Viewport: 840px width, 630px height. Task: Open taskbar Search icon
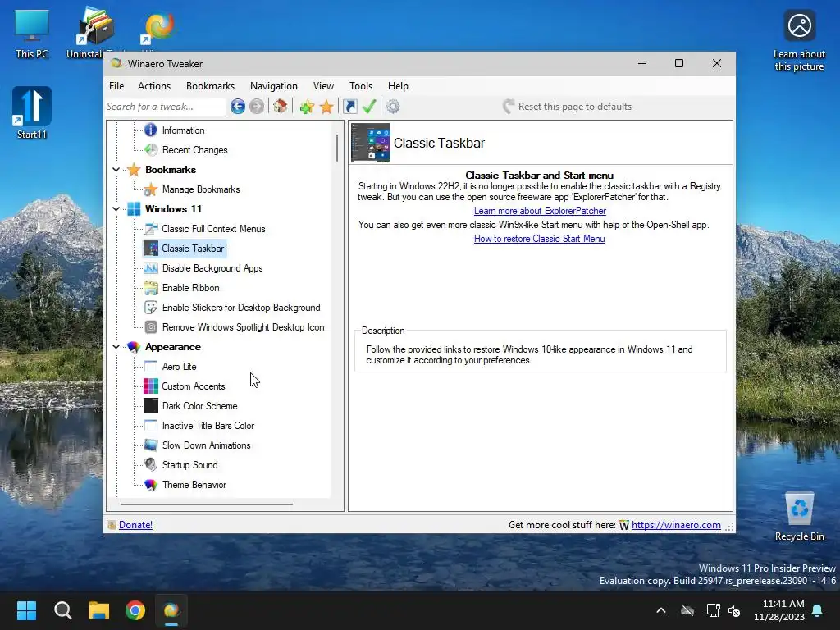coord(62,610)
